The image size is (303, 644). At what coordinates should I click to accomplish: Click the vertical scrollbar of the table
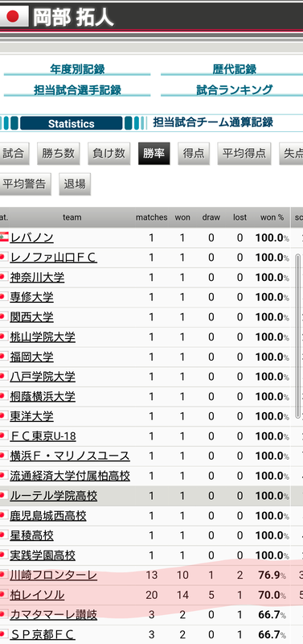pos(297,336)
